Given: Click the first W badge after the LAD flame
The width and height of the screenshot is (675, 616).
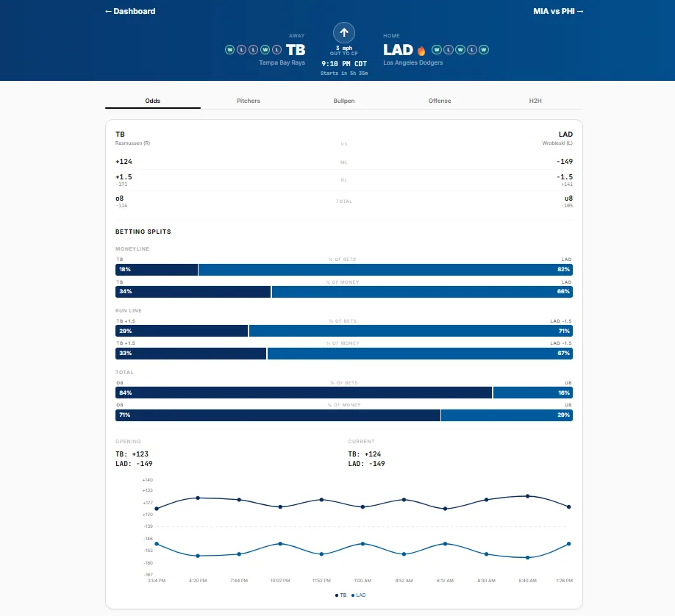Looking at the screenshot, I should click(x=437, y=50).
